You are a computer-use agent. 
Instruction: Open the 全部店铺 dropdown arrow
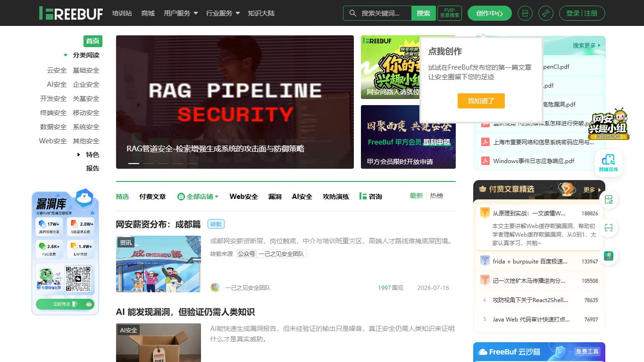[217, 197]
